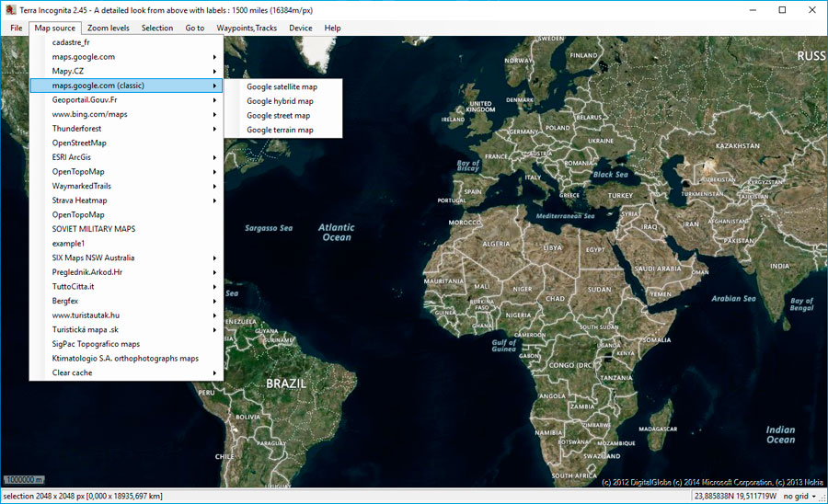Select OpenStreetMap source
The image size is (828, 504).
click(x=126, y=143)
